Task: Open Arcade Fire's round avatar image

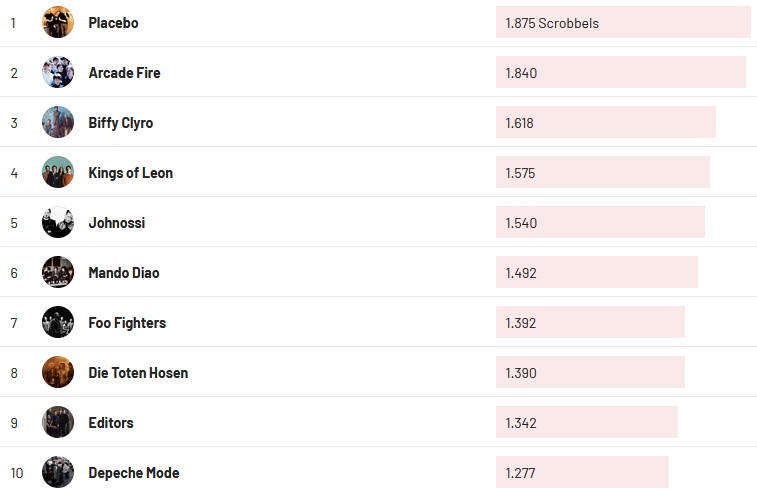Action: tap(58, 72)
